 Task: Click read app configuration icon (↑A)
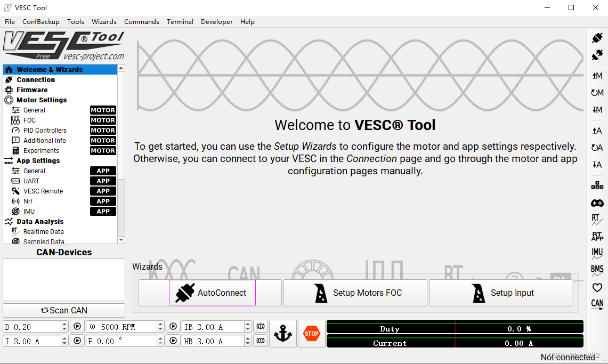coord(597,131)
